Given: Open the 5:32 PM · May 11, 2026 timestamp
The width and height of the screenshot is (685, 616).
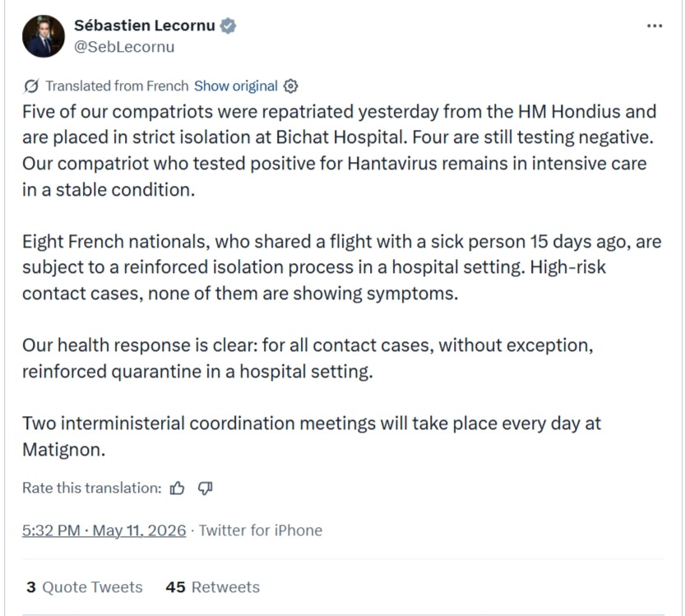Looking at the screenshot, I should tap(104, 530).
